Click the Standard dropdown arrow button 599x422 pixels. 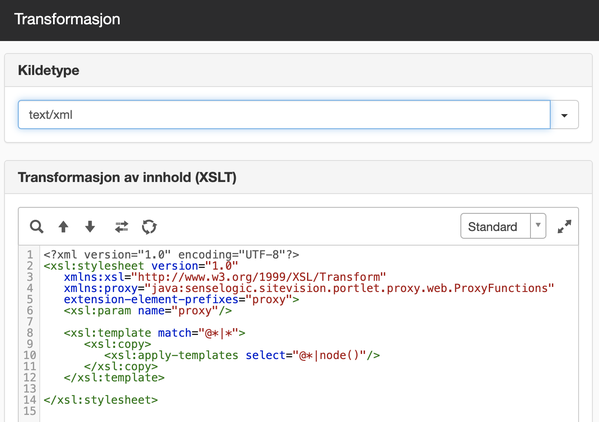[538, 226]
